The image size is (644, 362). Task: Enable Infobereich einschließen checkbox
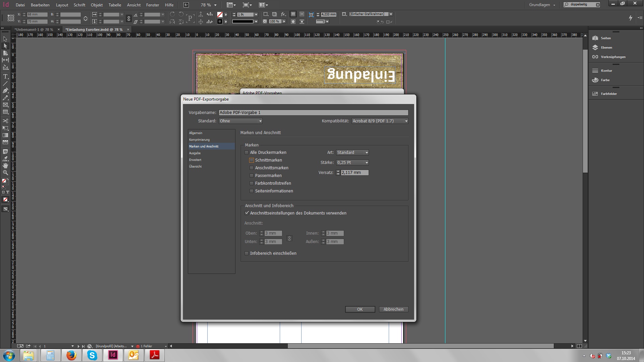click(247, 253)
